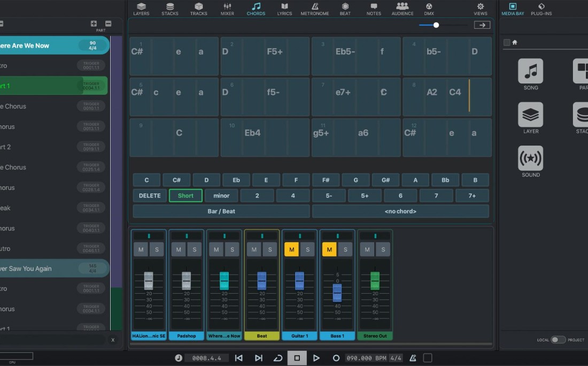Image resolution: width=588 pixels, height=366 pixels.
Task: Open the PLUG-INS tab
Action: [541, 9]
